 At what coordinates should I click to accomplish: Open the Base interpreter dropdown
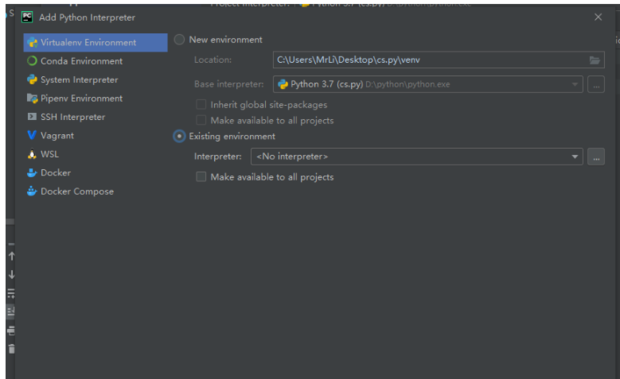[x=428, y=84]
